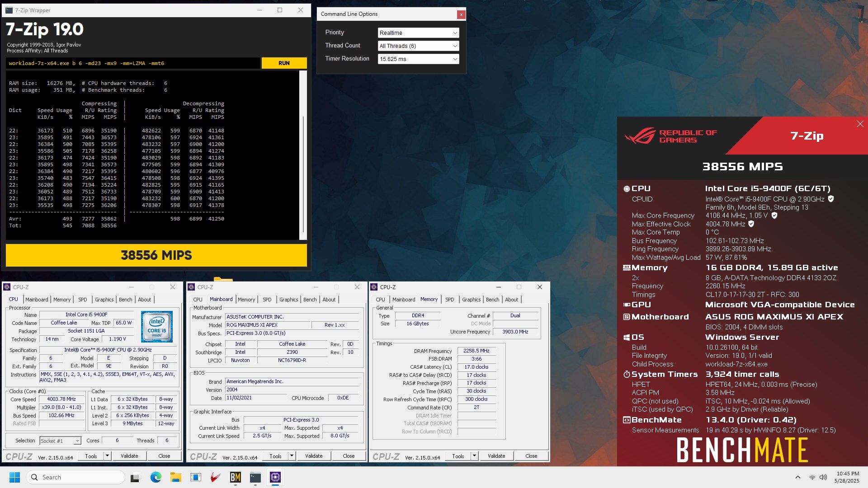Click Validate in first CPU-Z window
Image resolution: width=868 pixels, height=488 pixels.
(129, 456)
